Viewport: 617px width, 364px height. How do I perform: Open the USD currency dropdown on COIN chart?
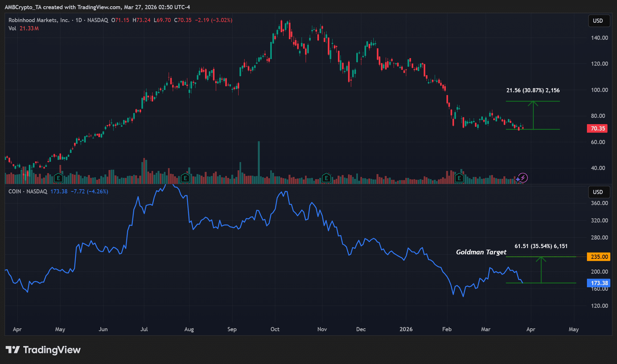[598, 192]
